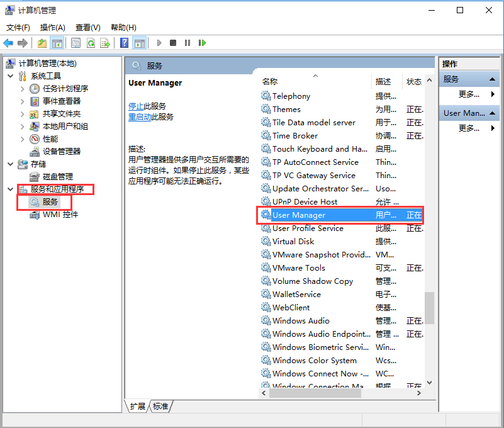Image resolution: width=504 pixels, height=428 pixels.
Task: Click the gear icon of Telephony service
Action: tap(266, 96)
